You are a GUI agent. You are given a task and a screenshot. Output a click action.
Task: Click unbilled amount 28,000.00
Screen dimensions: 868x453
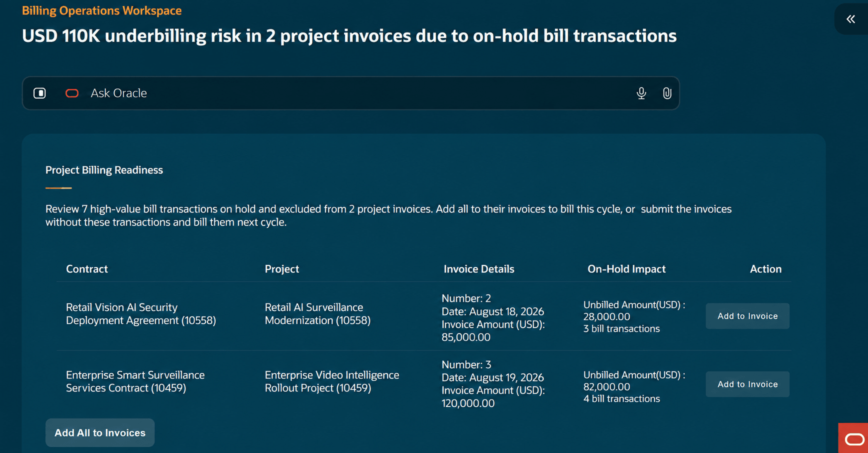point(606,316)
